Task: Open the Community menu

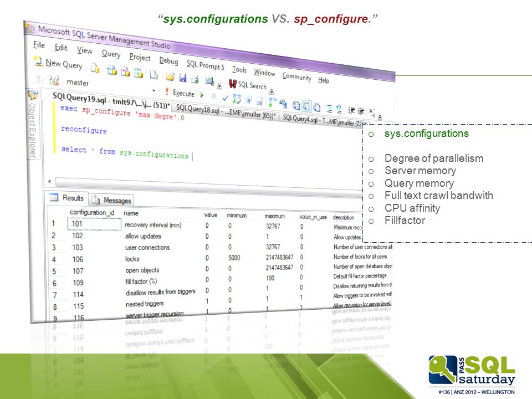Action: coord(296,76)
